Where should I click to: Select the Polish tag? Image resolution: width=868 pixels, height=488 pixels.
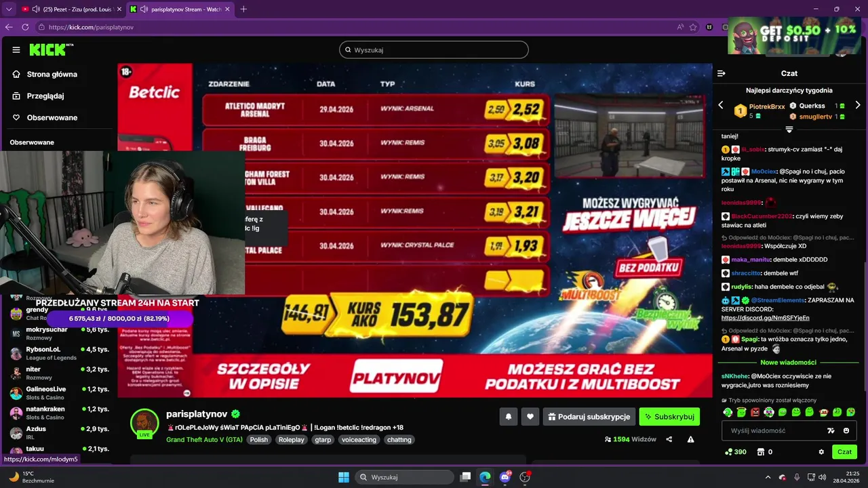click(x=259, y=439)
